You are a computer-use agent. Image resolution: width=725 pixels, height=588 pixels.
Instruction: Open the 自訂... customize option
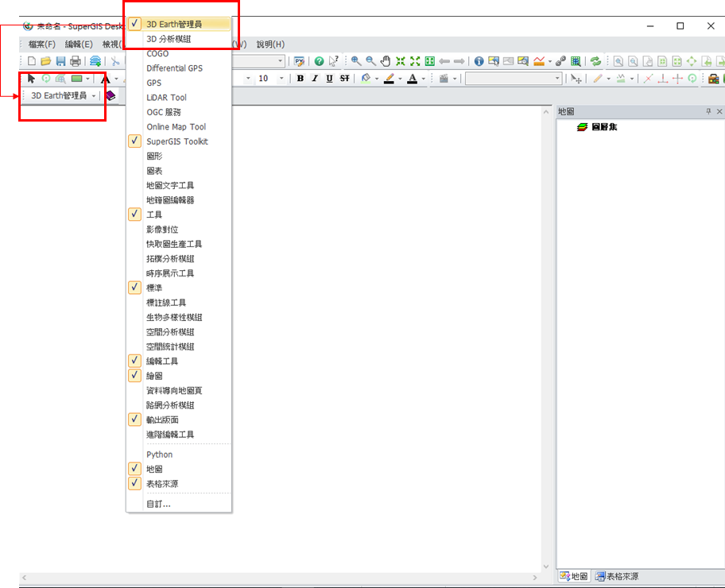179,504
